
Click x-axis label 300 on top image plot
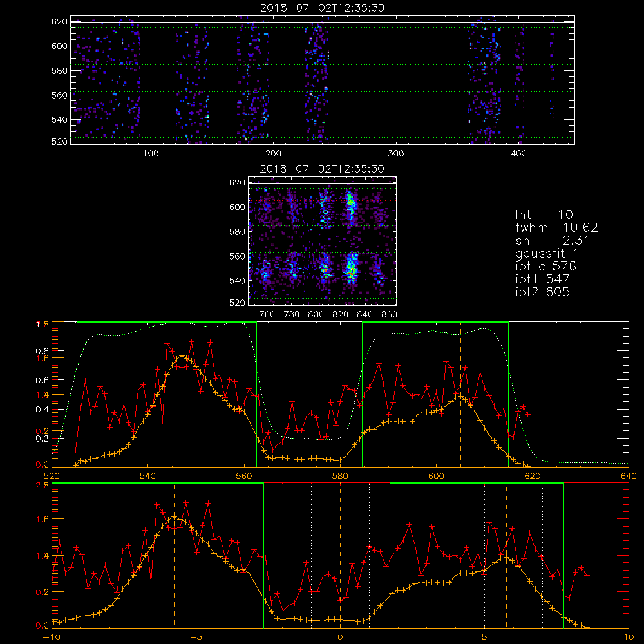tap(396, 154)
